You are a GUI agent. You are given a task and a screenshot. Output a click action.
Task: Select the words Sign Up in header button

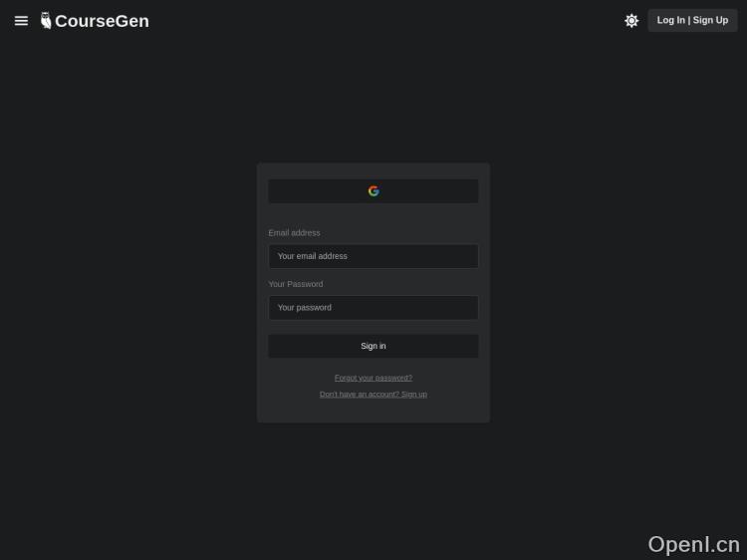710,20
